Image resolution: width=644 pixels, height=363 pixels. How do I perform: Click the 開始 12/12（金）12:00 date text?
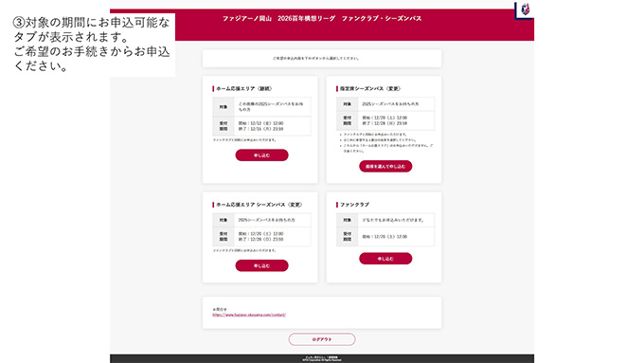(x=260, y=123)
